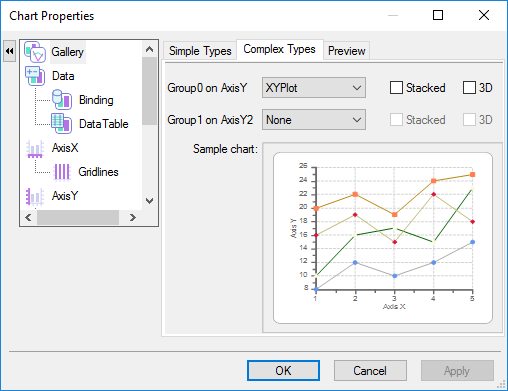Click the tree scroll-down arrow
The image size is (508, 391).
point(149,201)
